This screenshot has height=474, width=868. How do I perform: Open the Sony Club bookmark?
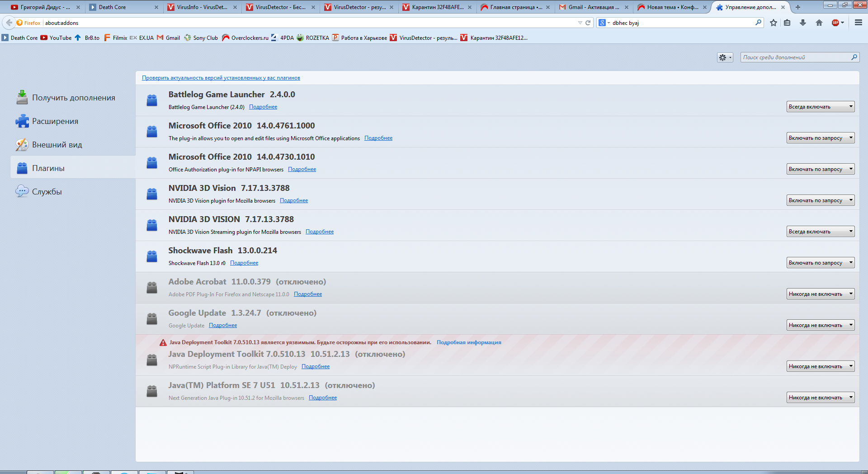tap(201, 38)
